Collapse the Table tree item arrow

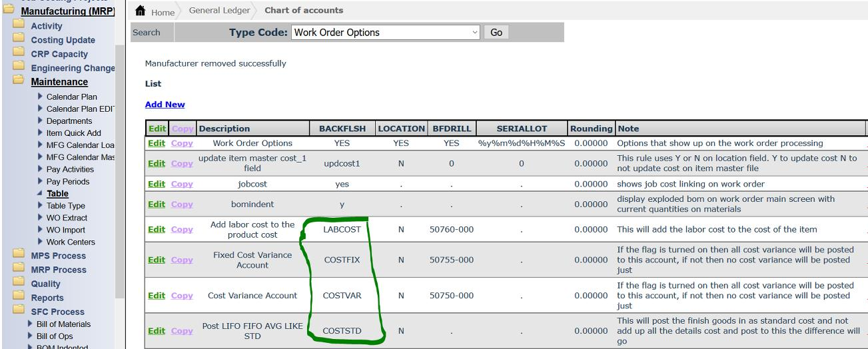pos(39,194)
